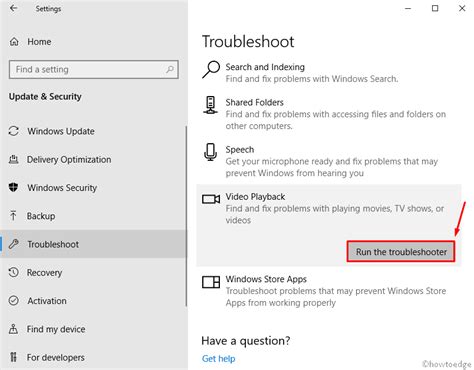This screenshot has height=370, width=474.
Task: Click the Recovery clock icon
Action: 14,272
